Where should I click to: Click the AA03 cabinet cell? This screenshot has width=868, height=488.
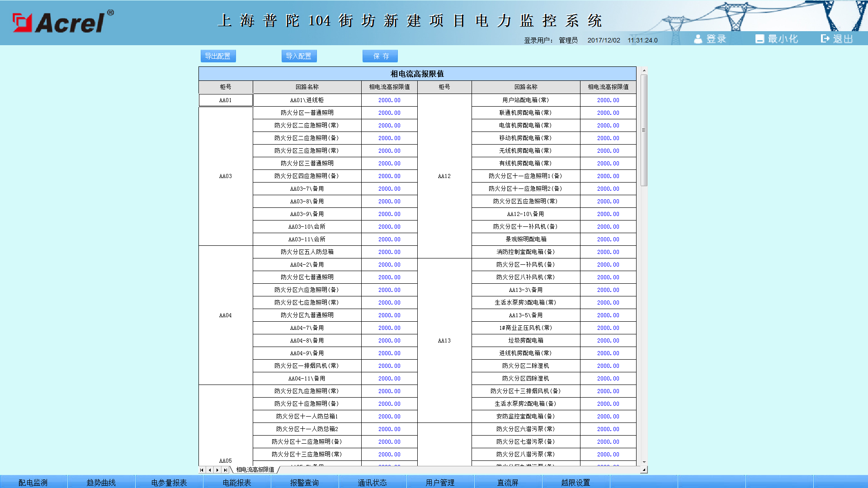226,176
